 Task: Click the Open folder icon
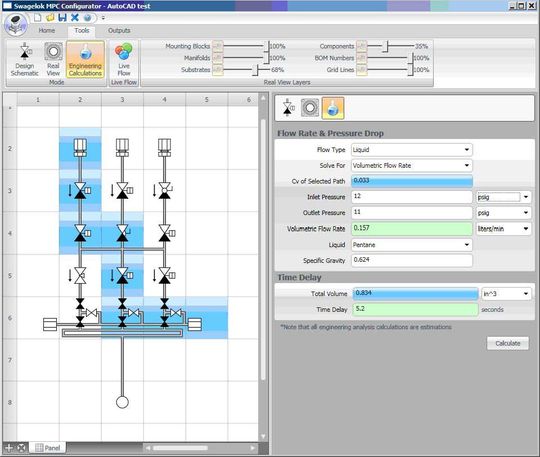click(x=50, y=18)
